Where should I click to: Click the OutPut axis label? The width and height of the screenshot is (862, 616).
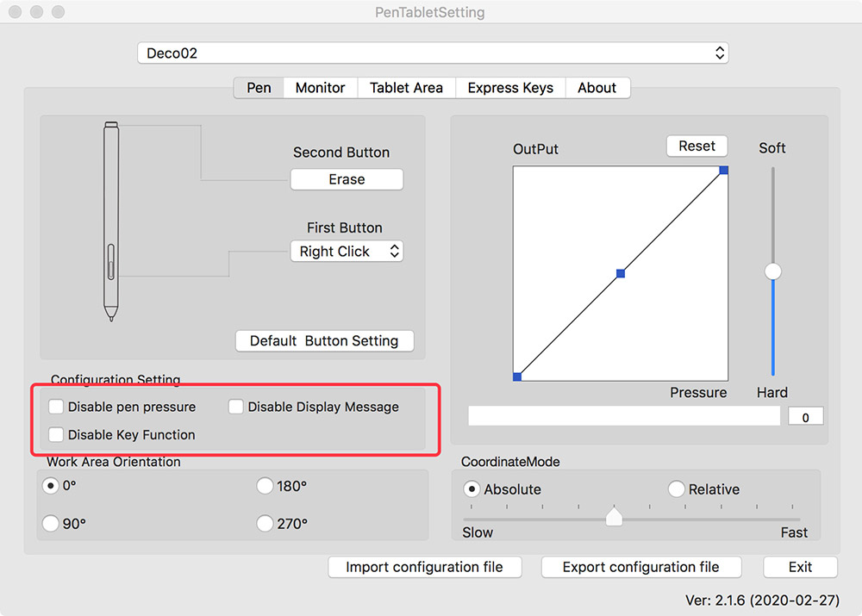[535, 149]
